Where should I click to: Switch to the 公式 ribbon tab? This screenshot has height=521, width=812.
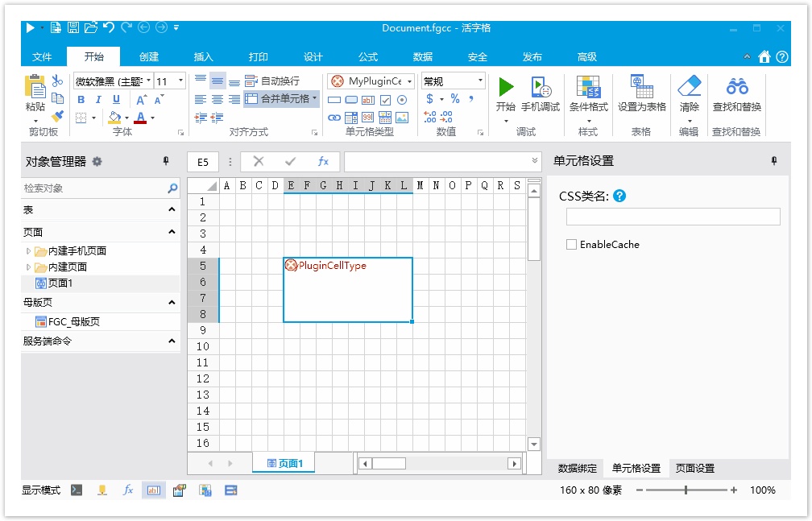coord(367,57)
